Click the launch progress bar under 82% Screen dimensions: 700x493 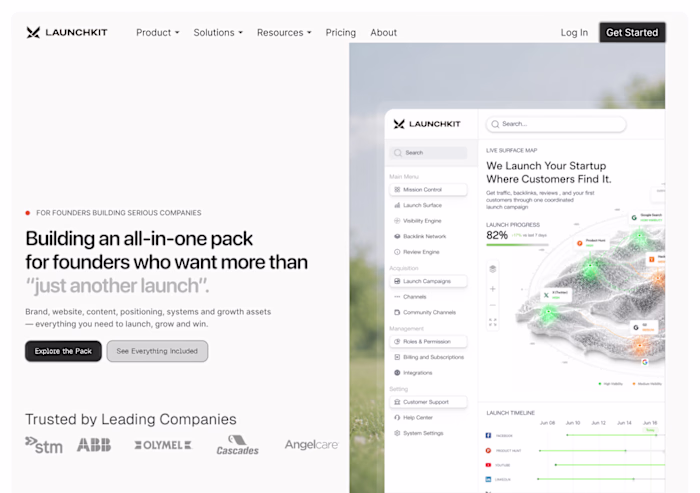517,245
